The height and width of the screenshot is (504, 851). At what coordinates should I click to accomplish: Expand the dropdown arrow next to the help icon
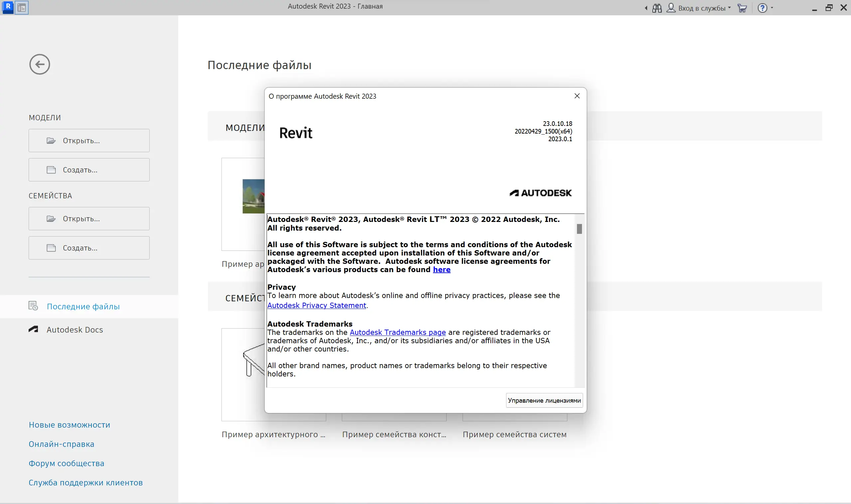pyautogui.click(x=772, y=7)
